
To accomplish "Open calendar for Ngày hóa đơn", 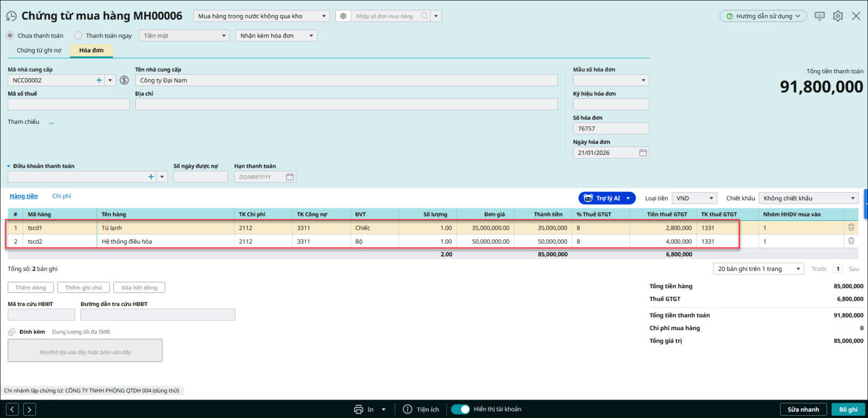I will (x=643, y=153).
